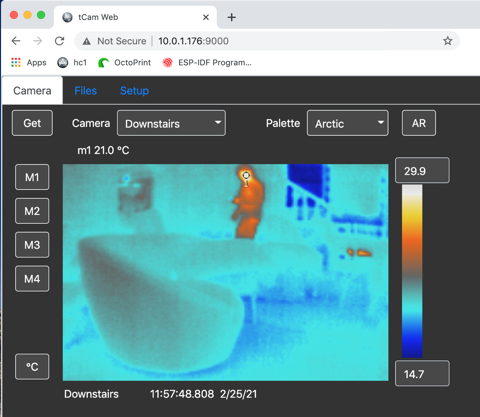Open the Apps grid bookmark icon
480x417 pixels.
click(16, 62)
